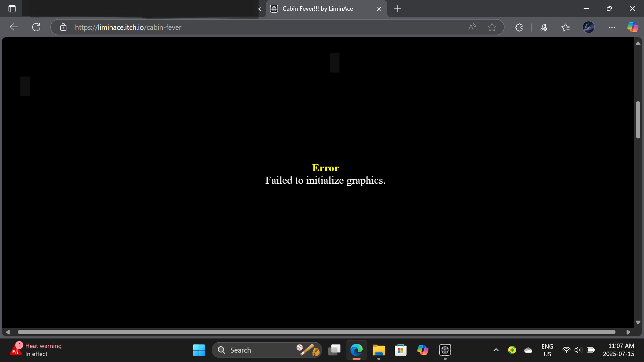644x362 pixels.
Task: Open the tab actions menu icon
Action: [x=12, y=9]
